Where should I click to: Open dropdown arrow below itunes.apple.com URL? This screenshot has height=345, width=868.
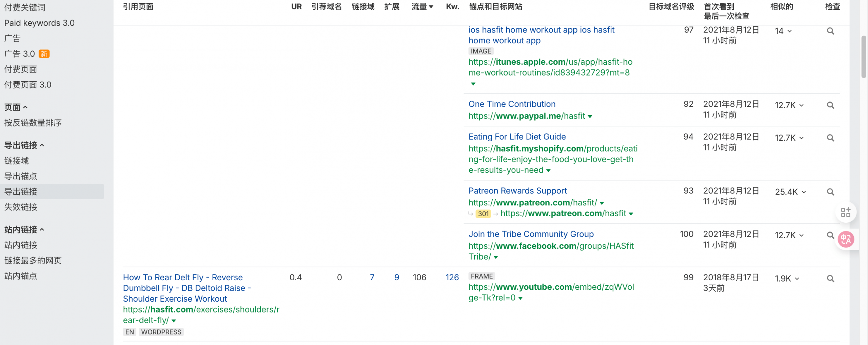473,84
